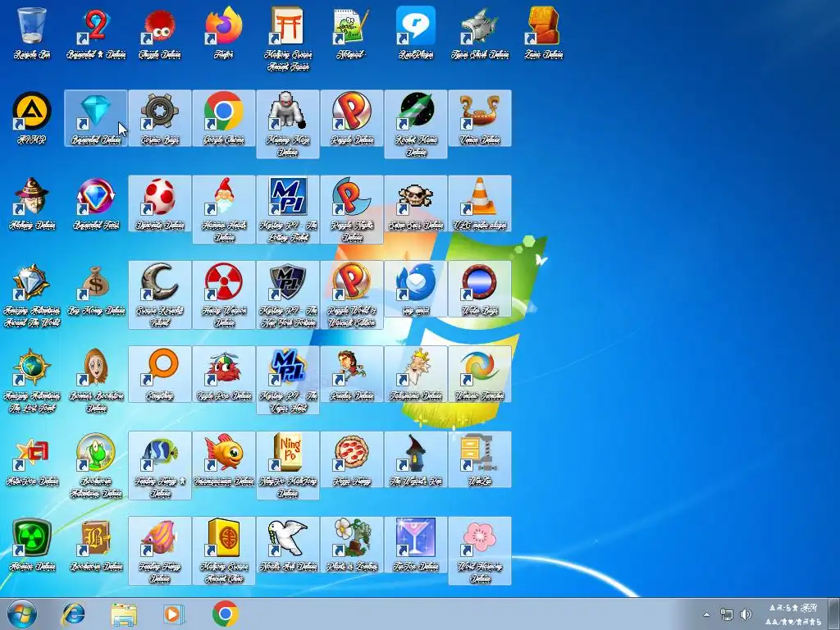
Task: Select the Peggle Deluxe shortcut
Action: click(351, 118)
